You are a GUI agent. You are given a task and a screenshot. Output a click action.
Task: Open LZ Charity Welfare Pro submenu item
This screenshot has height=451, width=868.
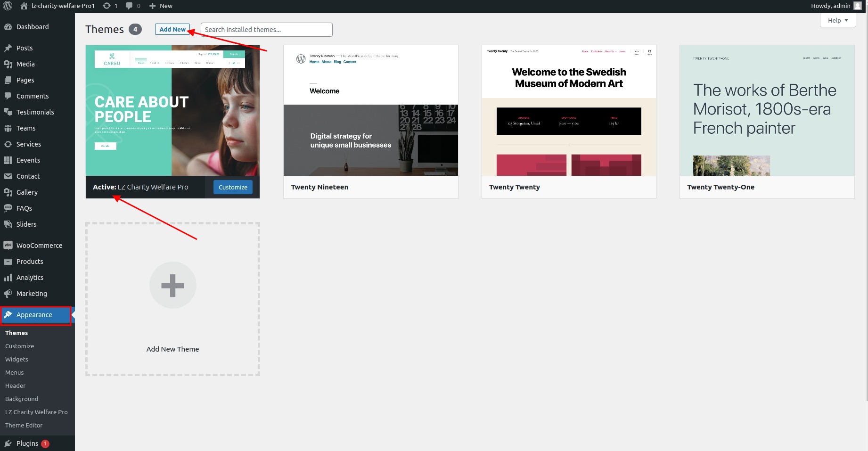(x=36, y=412)
